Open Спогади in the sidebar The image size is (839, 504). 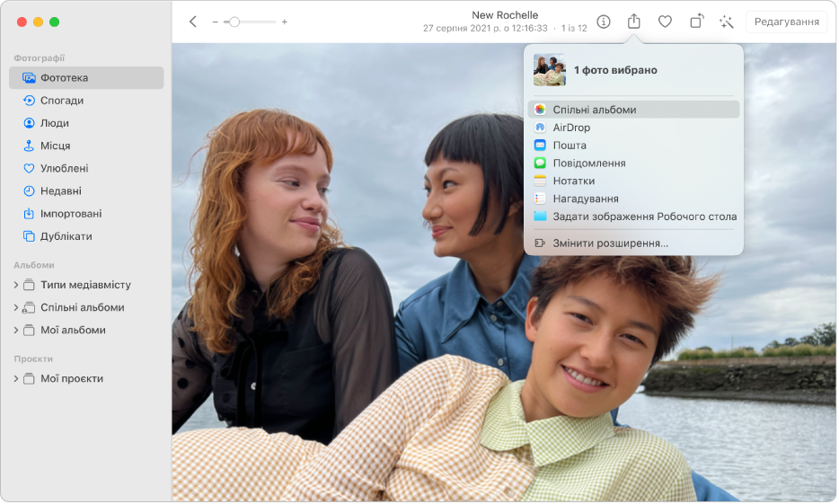(62, 101)
